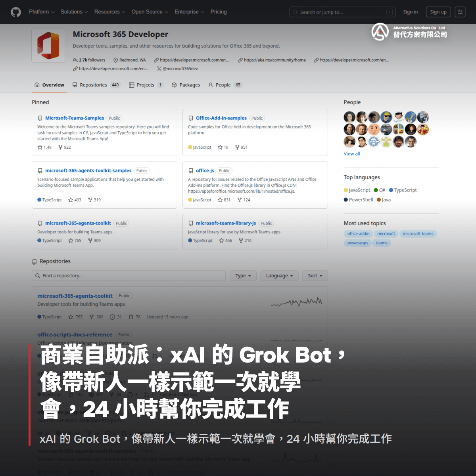Open the microsoft-teams topic tag
This screenshot has width=476, height=476.
coord(418,234)
